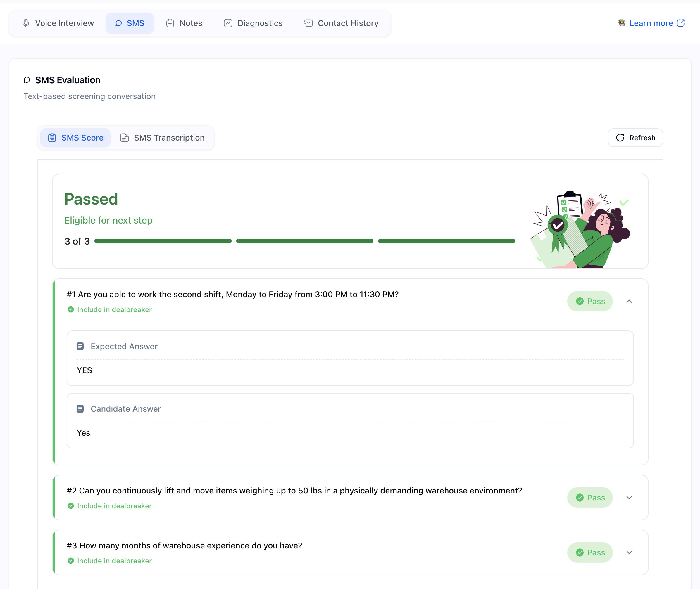
Task: Toggle 'Include in dealbreaker' for question #3
Action: pyautogui.click(x=71, y=561)
